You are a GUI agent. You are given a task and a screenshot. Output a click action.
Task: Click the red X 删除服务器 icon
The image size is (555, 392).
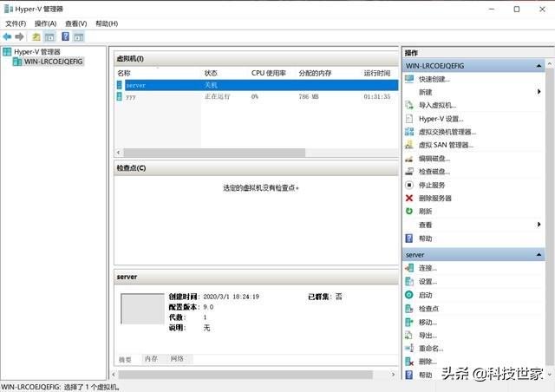(x=409, y=198)
